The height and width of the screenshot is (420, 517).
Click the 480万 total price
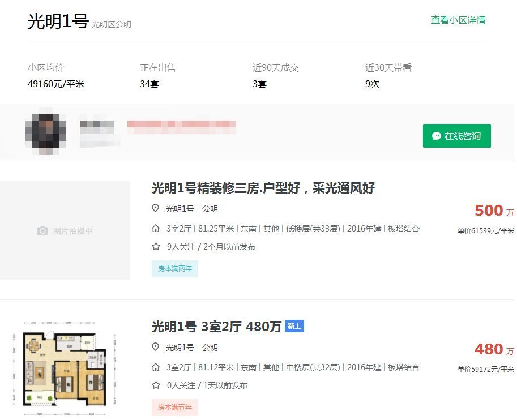pyautogui.click(x=494, y=349)
